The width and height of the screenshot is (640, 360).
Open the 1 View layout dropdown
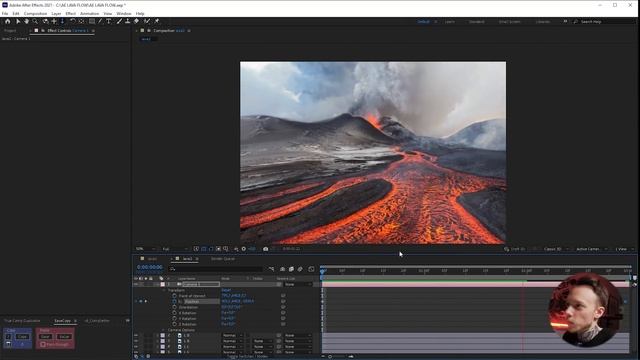click(x=624, y=249)
